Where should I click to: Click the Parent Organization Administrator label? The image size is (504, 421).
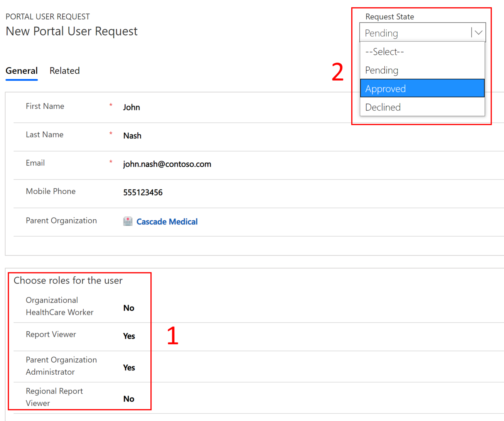[x=61, y=366]
